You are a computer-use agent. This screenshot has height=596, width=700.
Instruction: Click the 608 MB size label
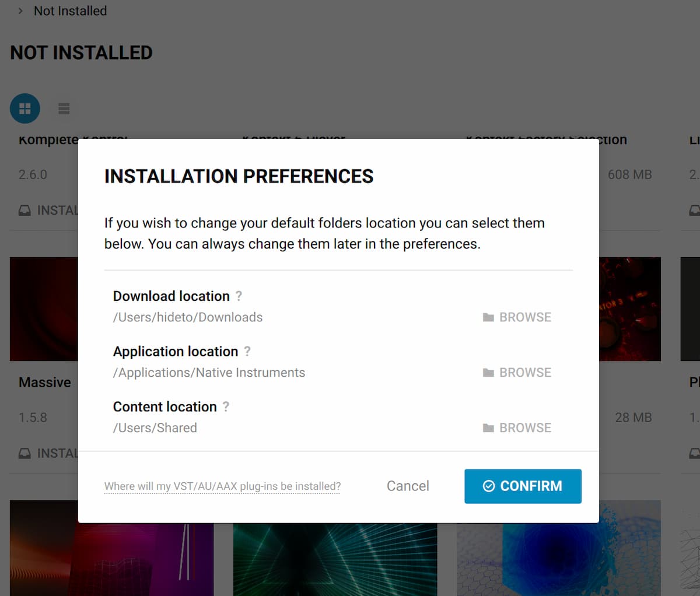pos(630,174)
